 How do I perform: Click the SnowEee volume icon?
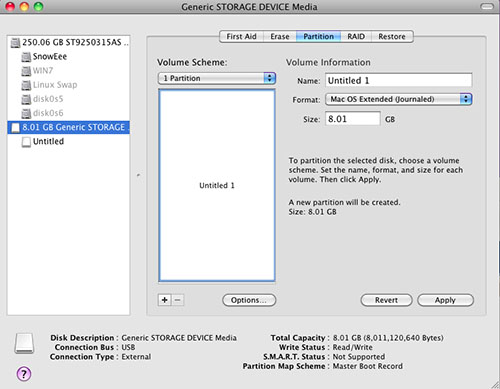click(x=26, y=57)
